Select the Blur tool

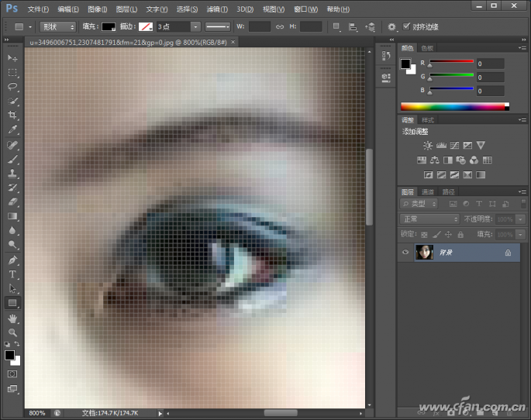(x=12, y=230)
